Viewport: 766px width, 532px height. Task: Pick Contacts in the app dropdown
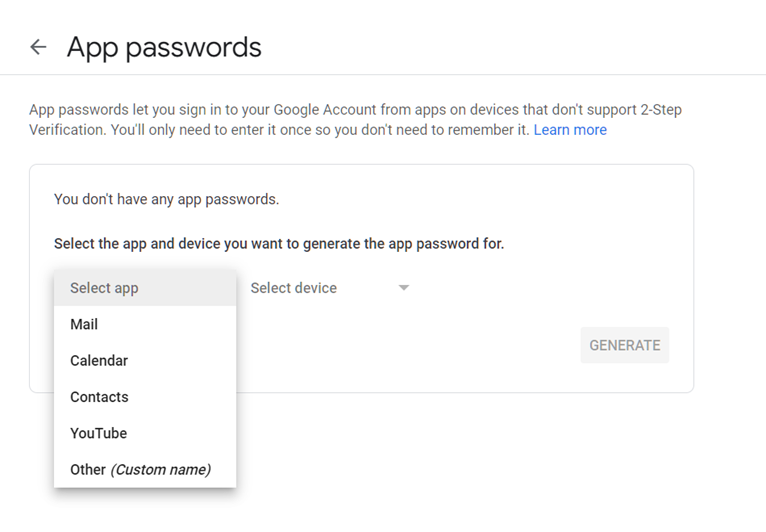click(145, 397)
